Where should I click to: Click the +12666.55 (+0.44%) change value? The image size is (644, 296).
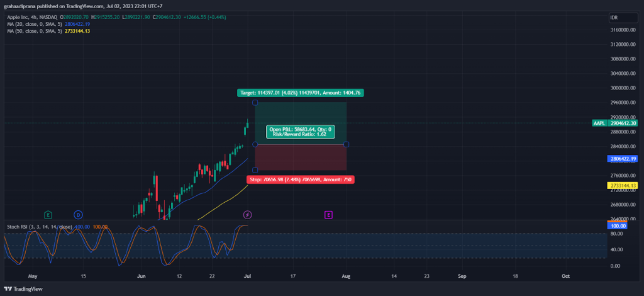point(204,17)
